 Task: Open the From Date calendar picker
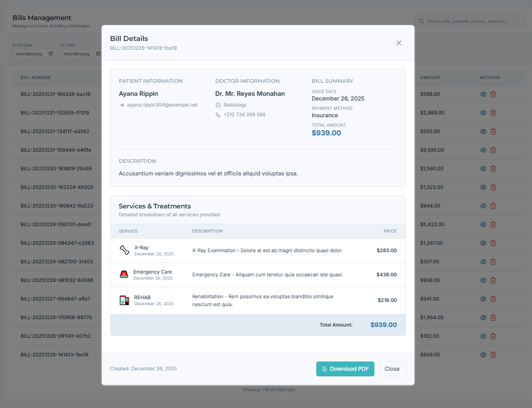point(51,54)
